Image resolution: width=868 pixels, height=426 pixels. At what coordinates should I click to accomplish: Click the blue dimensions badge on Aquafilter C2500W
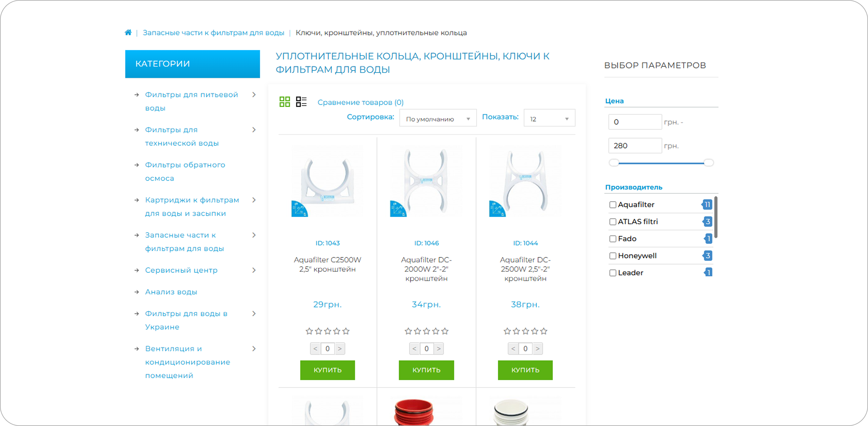[x=299, y=209]
